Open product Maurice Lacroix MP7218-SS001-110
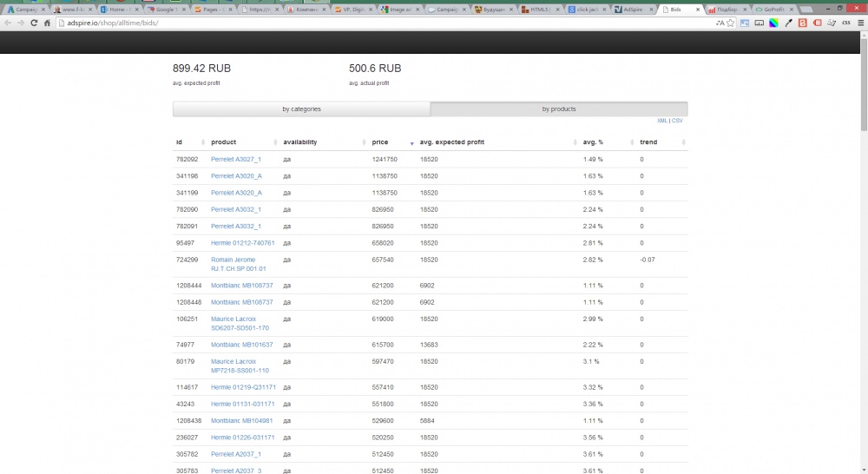Image resolution: width=868 pixels, height=474 pixels. coord(240,366)
